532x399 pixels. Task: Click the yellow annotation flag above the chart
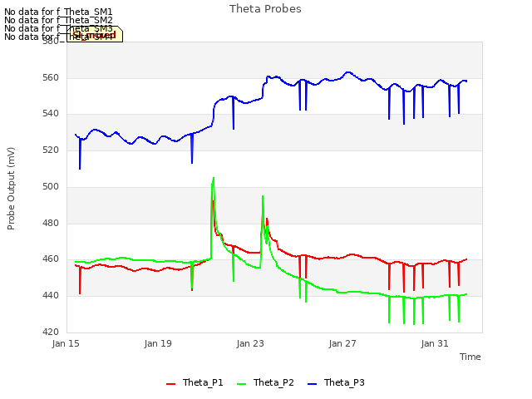click(x=95, y=34)
